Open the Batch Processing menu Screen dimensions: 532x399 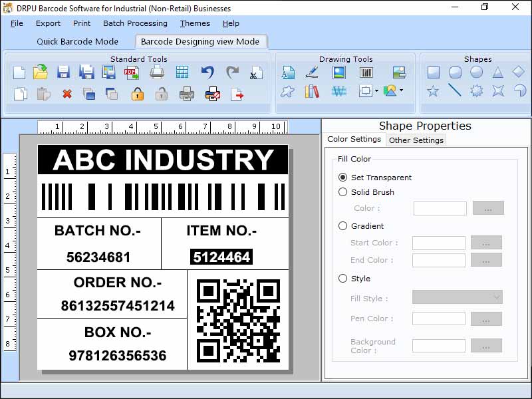(x=135, y=23)
